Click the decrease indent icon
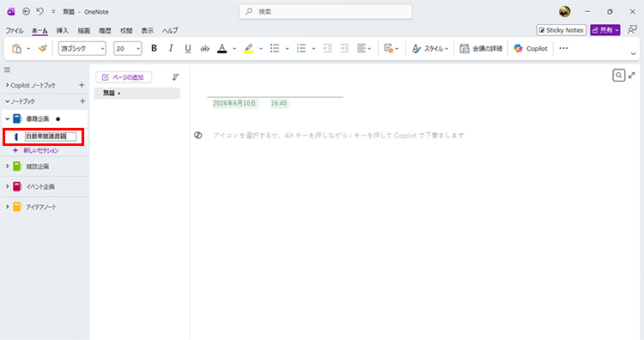 click(327, 48)
